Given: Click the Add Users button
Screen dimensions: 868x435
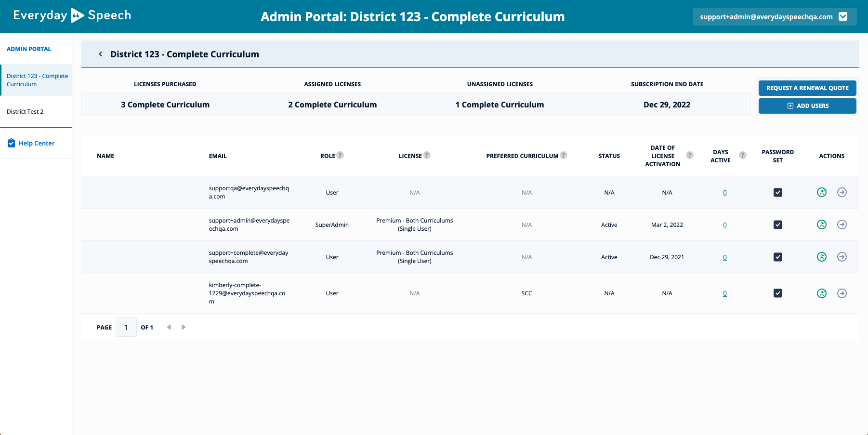Looking at the screenshot, I should tap(807, 106).
